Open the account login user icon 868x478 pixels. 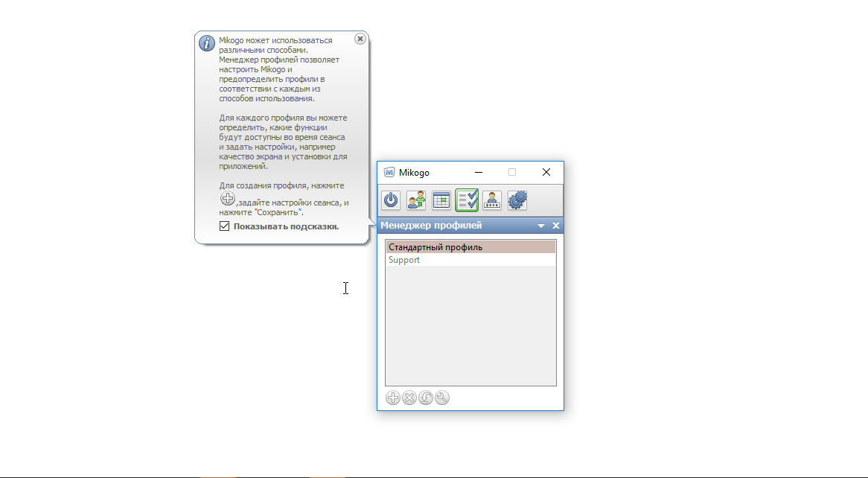[x=491, y=200]
